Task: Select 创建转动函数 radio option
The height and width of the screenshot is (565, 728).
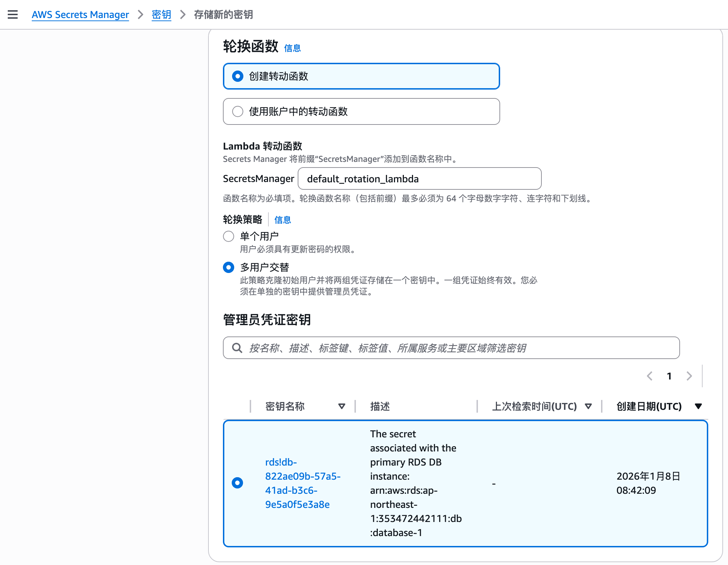Action: click(238, 76)
